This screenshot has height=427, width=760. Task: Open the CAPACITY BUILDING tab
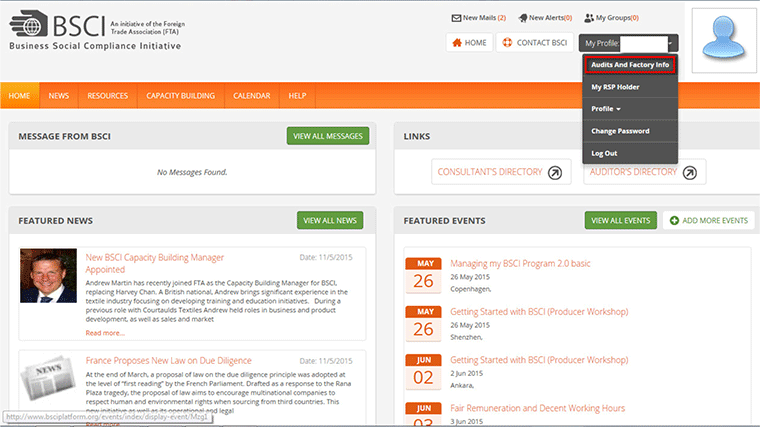pyautogui.click(x=180, y=96)
